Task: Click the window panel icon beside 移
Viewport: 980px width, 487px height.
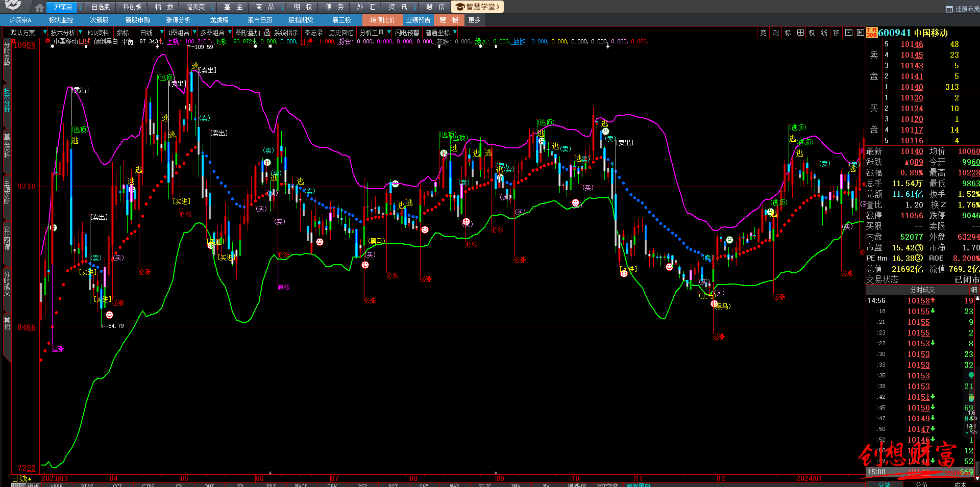Action: [x=848, y=33]
